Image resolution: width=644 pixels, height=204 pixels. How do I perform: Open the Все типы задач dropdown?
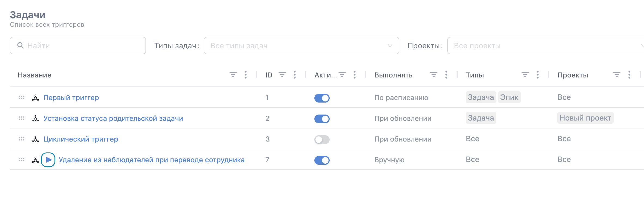(x=301, y=46)
